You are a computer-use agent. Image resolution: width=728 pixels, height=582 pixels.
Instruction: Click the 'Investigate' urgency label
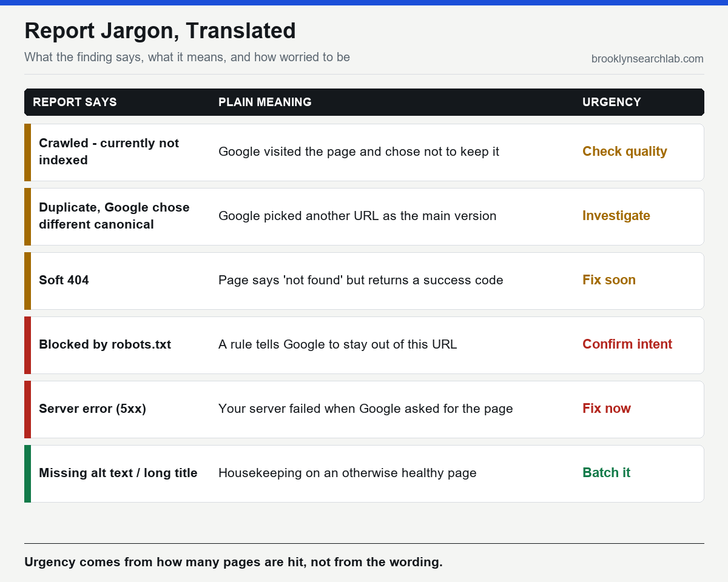pyautogui.click(x=616, y=216)
